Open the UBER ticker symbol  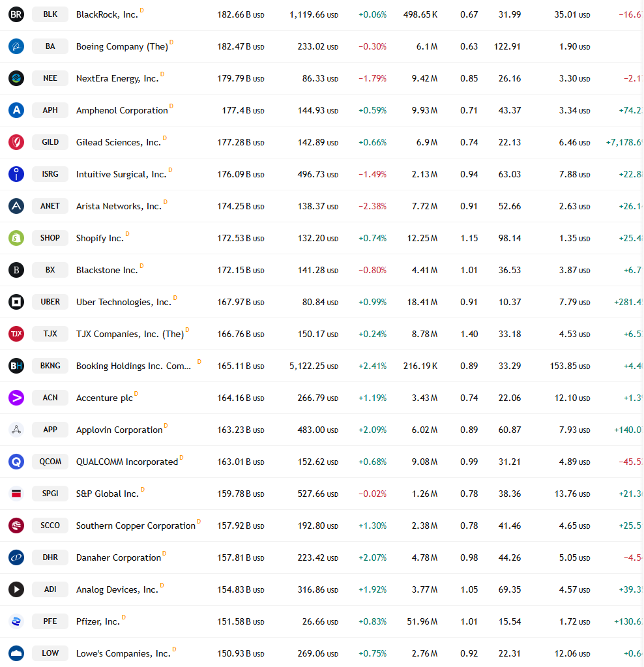(50, 302)
